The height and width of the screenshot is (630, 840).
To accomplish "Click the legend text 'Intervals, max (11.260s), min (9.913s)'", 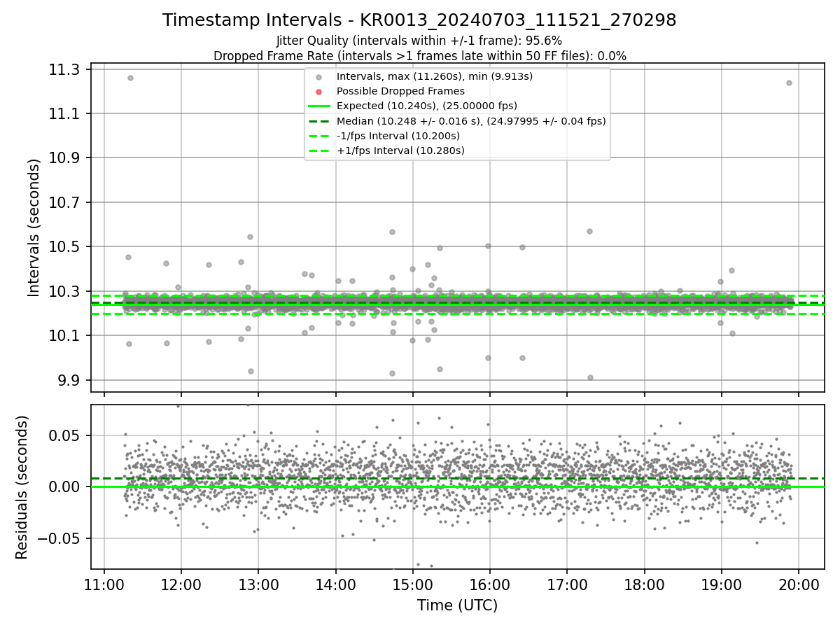I will tap(435, 76).
